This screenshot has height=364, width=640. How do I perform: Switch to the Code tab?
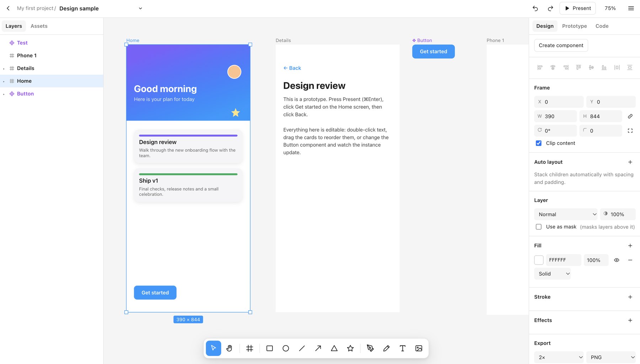602,26
